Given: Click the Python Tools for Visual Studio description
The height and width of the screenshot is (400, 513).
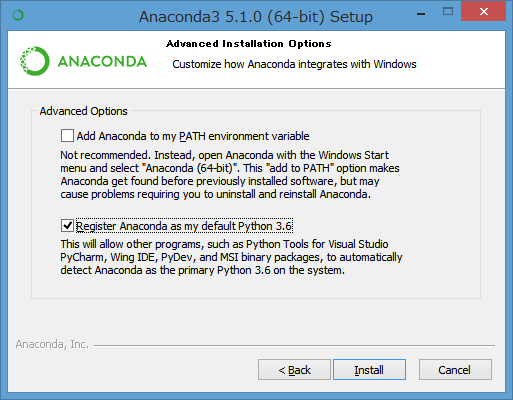Looking at the screenshot, I should pyautogui.click(x=231, y=257).
